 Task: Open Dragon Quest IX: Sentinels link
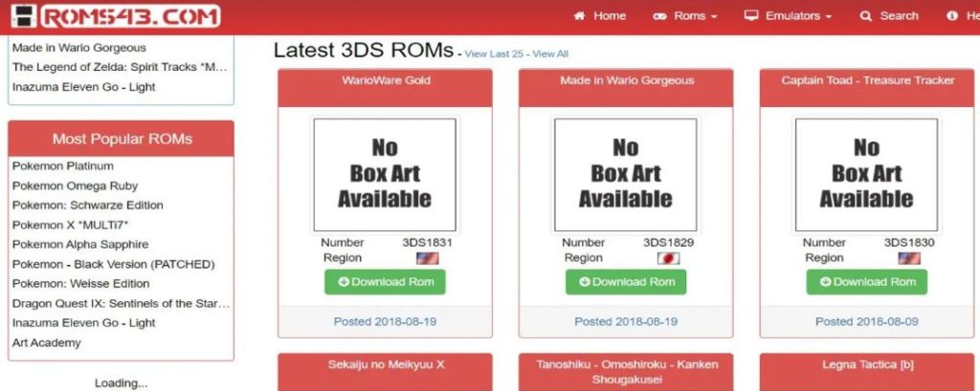coord(122,304)
